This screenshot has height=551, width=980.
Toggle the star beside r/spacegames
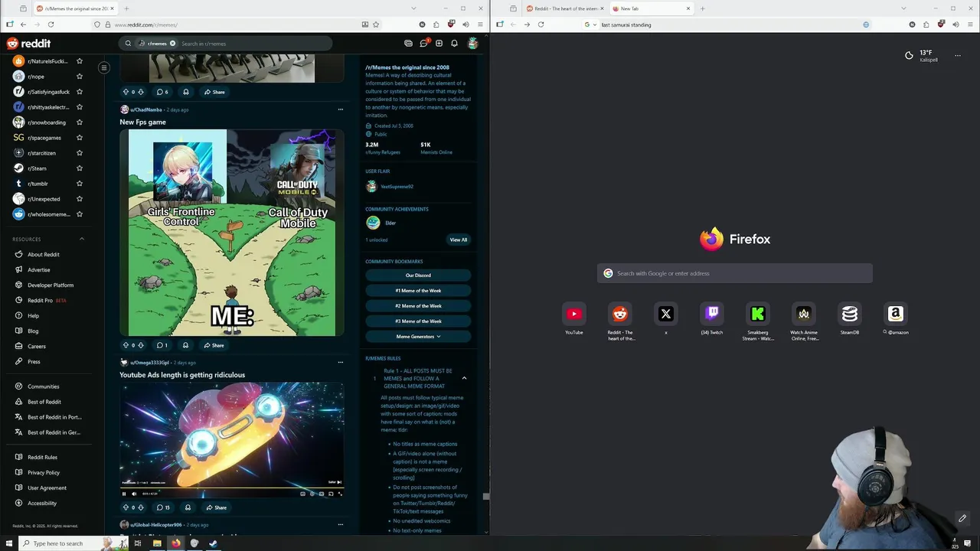[x=80, y=138]
